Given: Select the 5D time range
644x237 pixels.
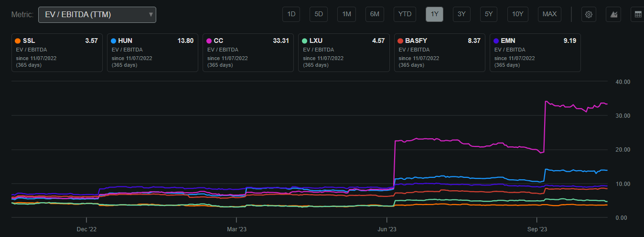Looking at the screenshot, I should click(319, 14).
